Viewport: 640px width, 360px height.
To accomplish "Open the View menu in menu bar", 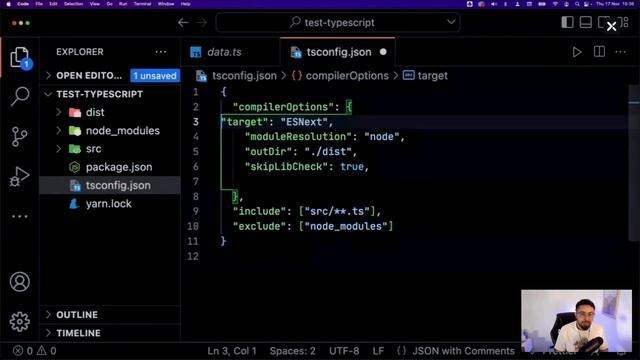I will pos(95,4).
